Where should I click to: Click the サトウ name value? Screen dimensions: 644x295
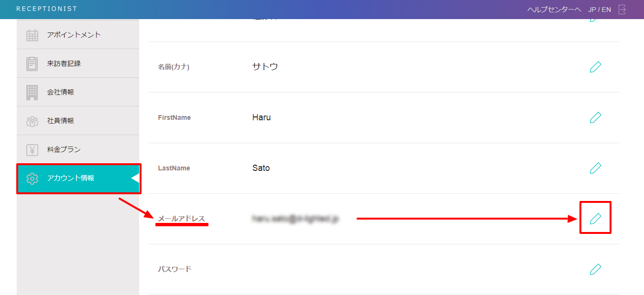click(x=265, y=67)
